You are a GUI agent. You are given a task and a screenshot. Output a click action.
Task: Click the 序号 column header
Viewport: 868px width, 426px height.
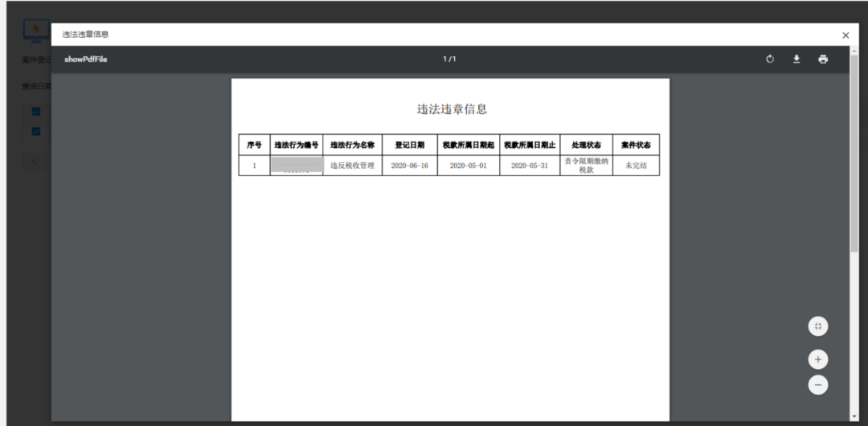click(254, 145)
